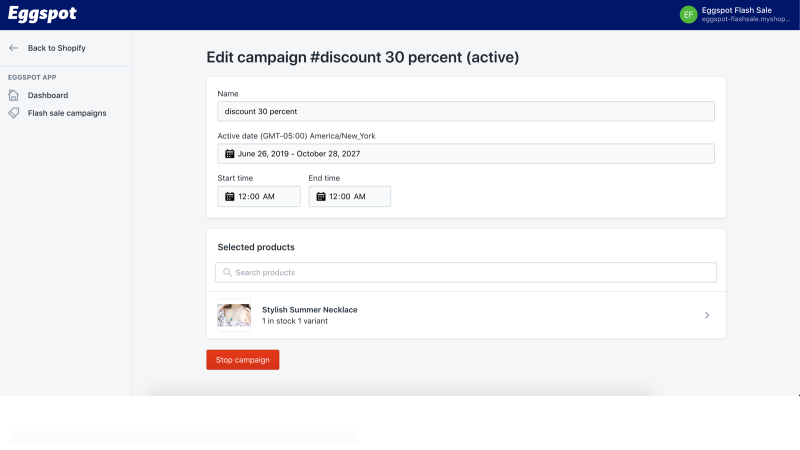Click the Dashboard house icon
The image size is (800, 450).
point(14,95)
